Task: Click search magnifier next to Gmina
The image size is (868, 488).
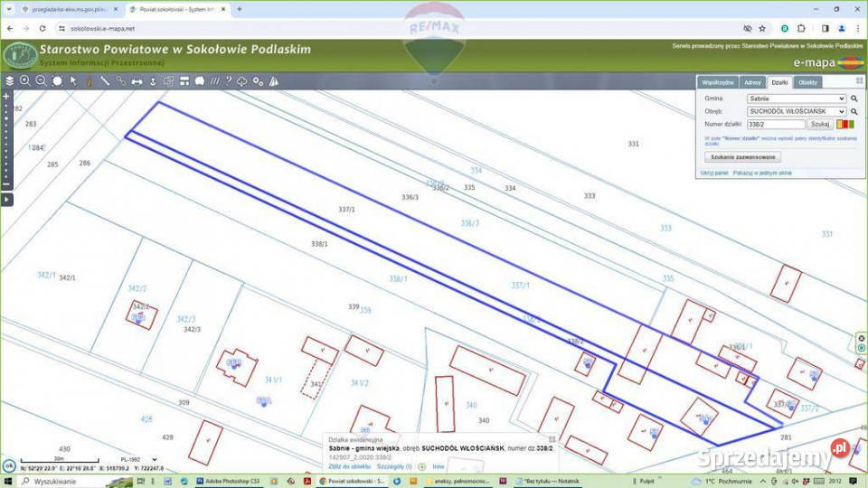Action: 854,98
